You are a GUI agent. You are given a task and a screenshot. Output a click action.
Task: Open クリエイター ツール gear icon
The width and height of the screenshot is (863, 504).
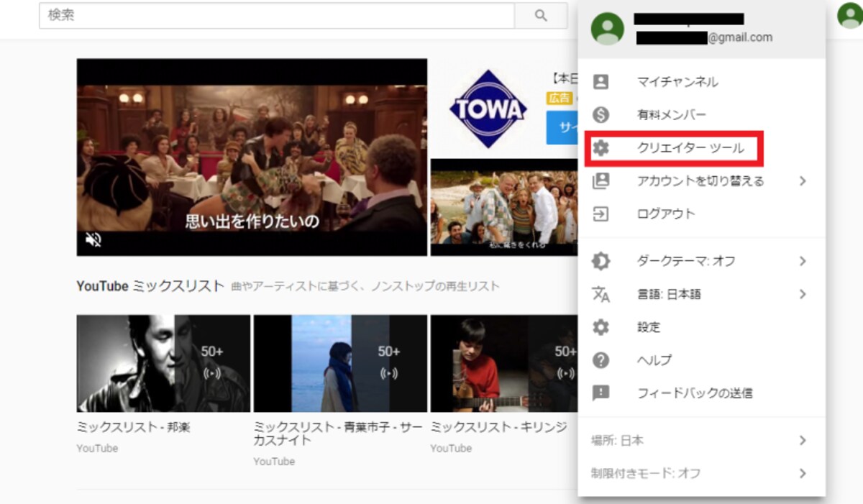click(x=601, y=148)
